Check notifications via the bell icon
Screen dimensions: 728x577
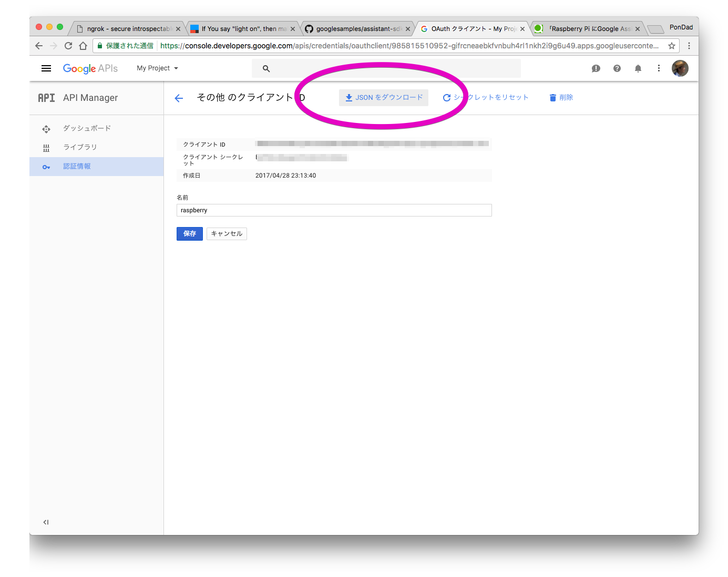tap(638, 68)
